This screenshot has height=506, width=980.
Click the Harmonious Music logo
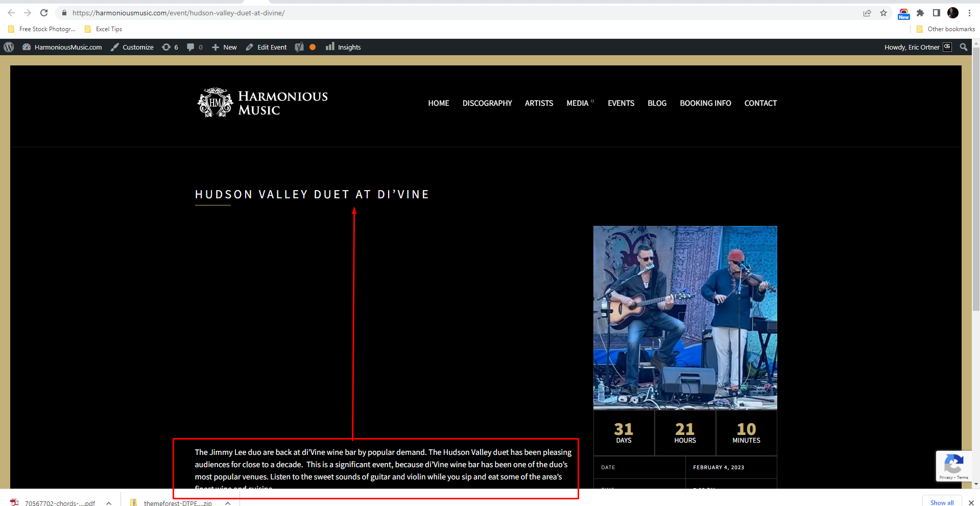point(262,103)
